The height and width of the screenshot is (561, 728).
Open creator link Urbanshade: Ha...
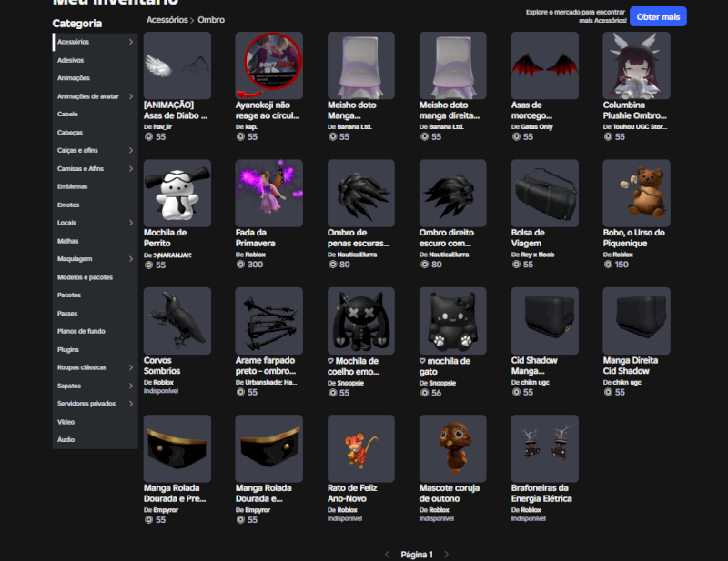(271, 382)
